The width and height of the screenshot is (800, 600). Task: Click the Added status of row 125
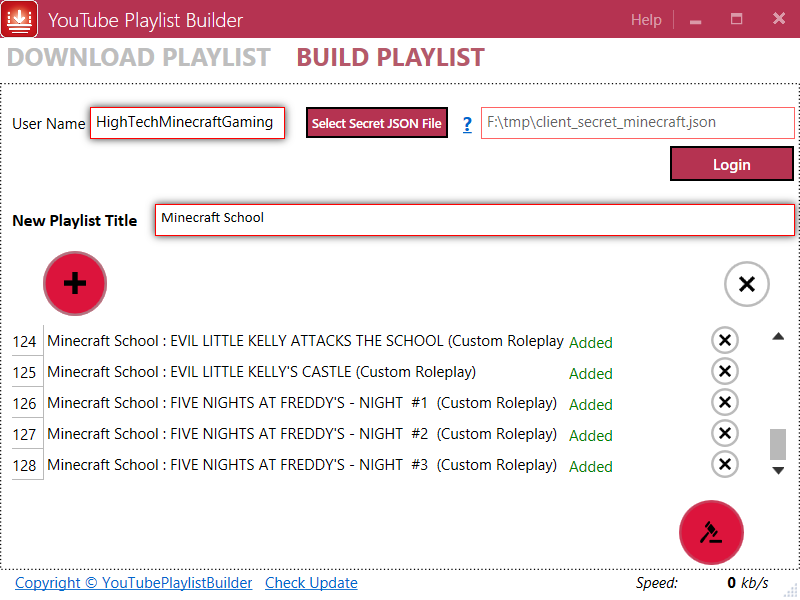tap(591, 373)
